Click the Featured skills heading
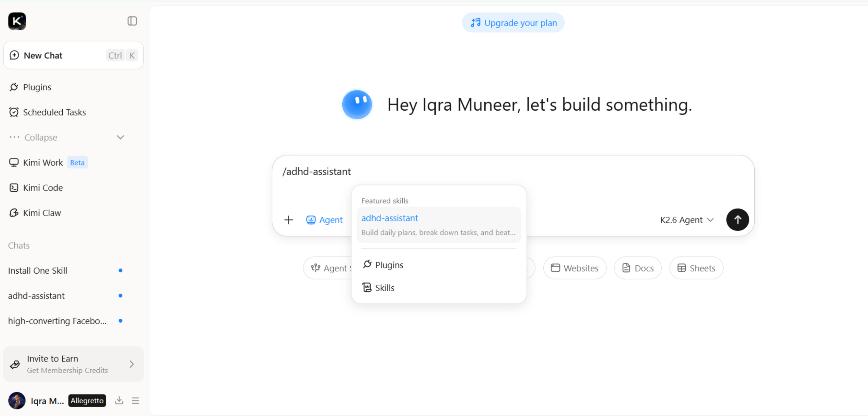Image resolution: width=868 pixels, height=416 pixels. 385,201
